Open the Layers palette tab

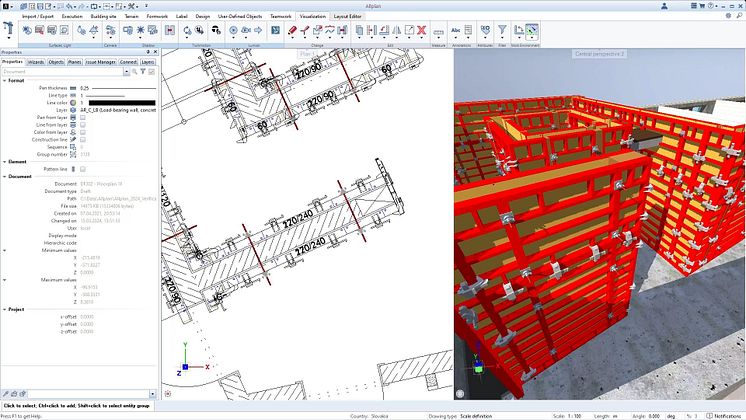coord(147,62)
